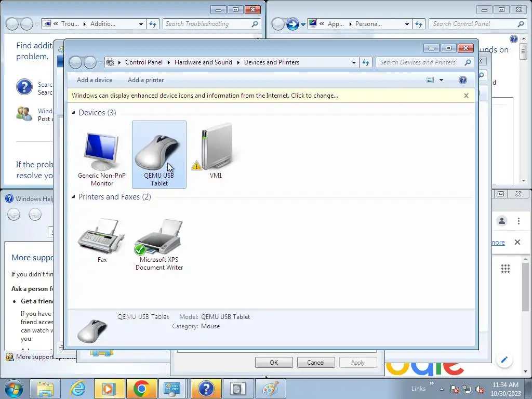Show hidden system tray icons
The image size is (532, 399).
442,389
